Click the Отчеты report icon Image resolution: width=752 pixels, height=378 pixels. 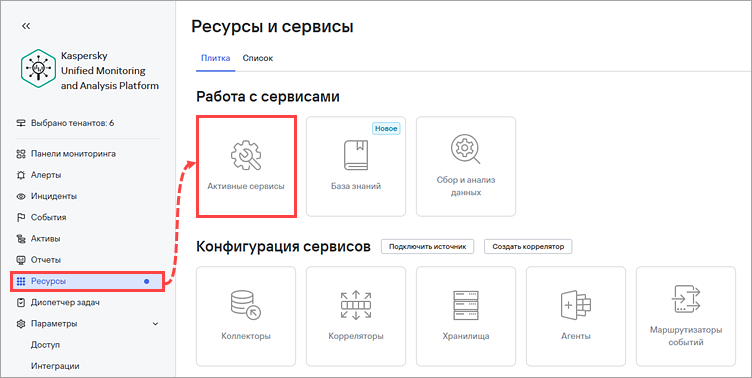click(x=21, y=260)
